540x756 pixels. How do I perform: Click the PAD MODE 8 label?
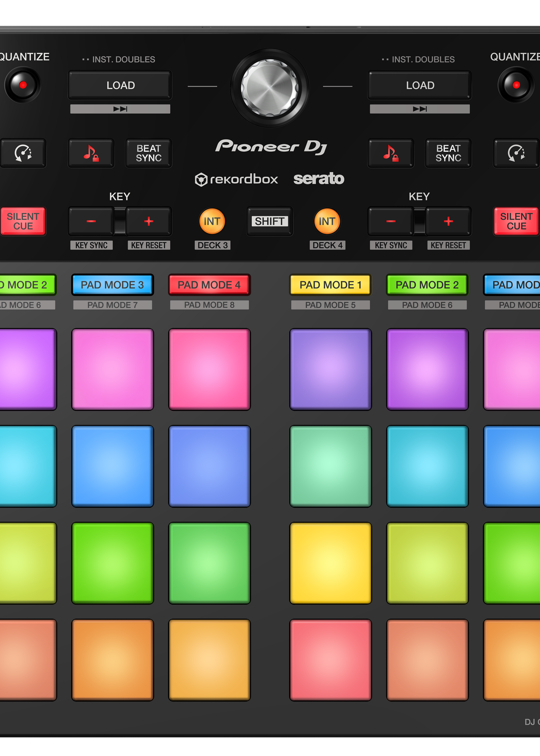point(210,305)
